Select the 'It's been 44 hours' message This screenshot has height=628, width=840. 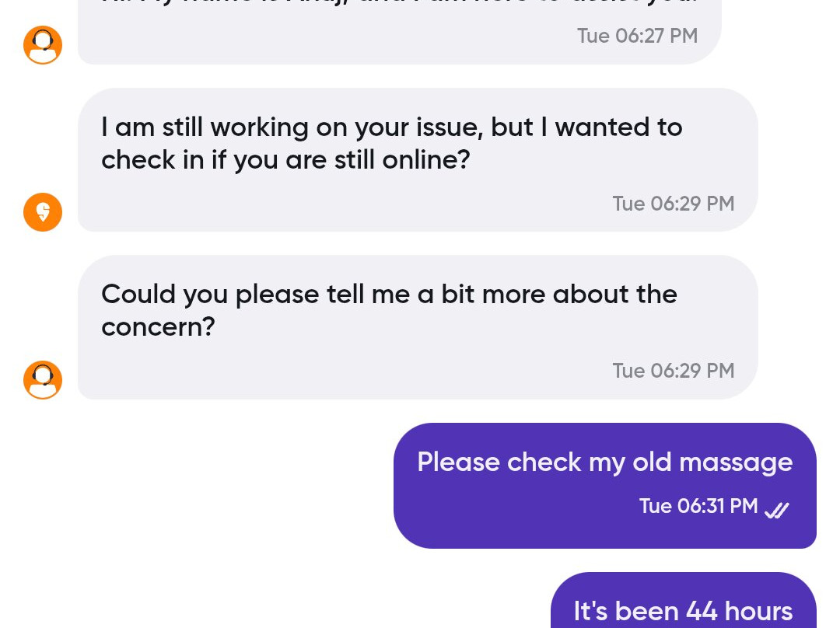tap(683, 611)
